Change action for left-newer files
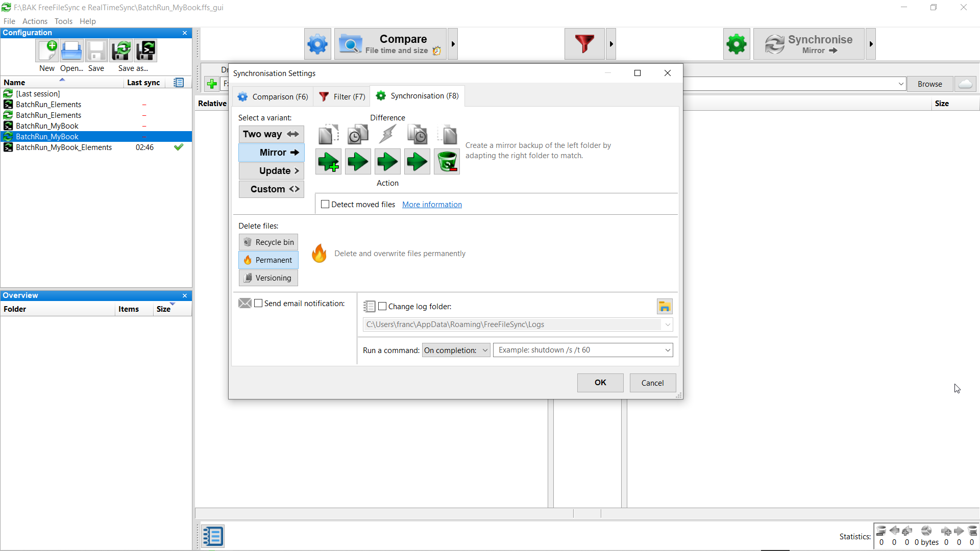The image size is (980, 551). (x=358, y=162)
